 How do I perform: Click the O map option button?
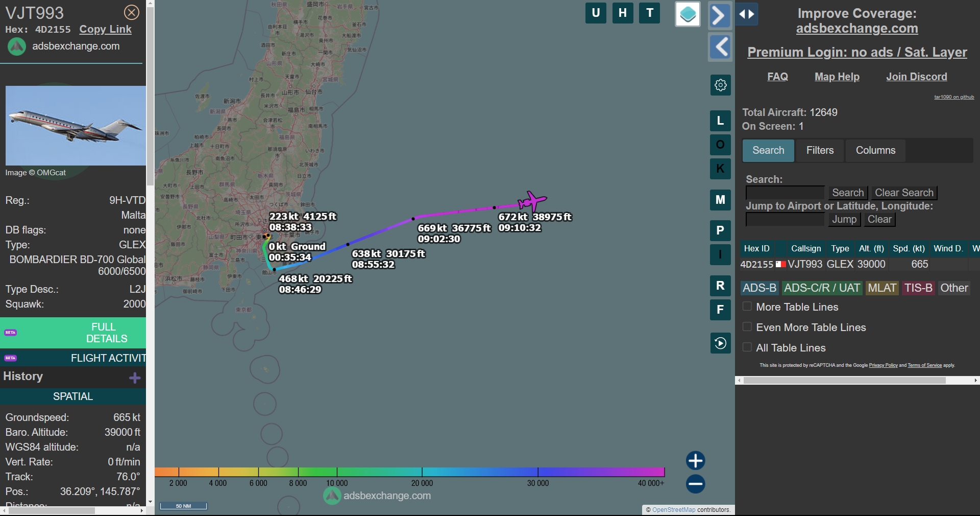[x=720, y=145]
